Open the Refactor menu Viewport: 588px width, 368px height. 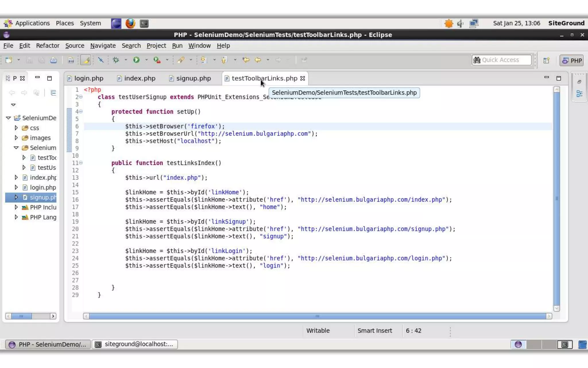(x=47, y=45)
